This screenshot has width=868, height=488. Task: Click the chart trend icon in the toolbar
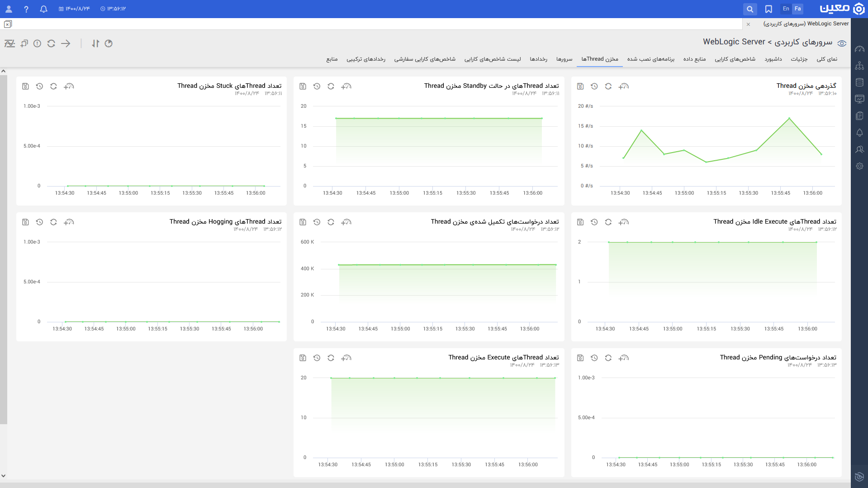coord(9,43)
